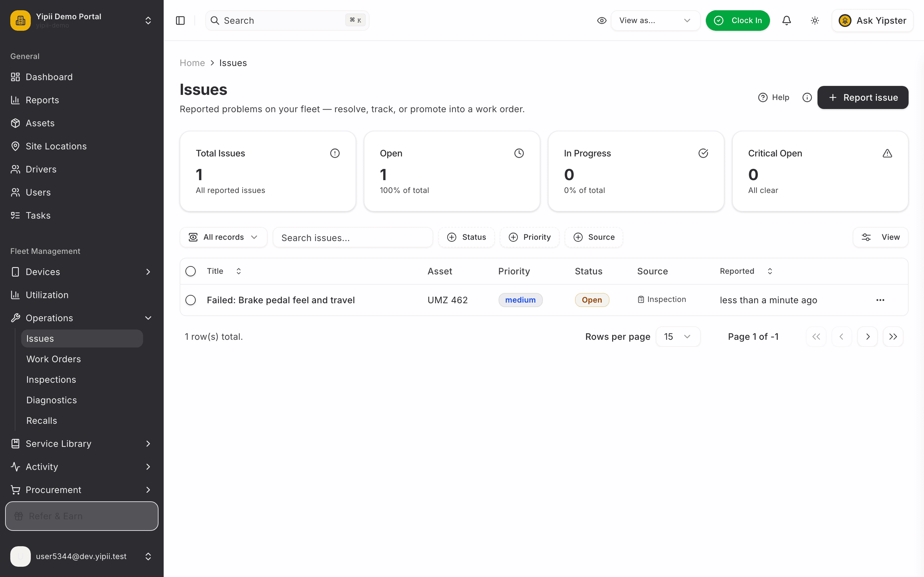Screen dimensions: 924x577
Task: Go to next page arrow
Action: coord(868,337)
